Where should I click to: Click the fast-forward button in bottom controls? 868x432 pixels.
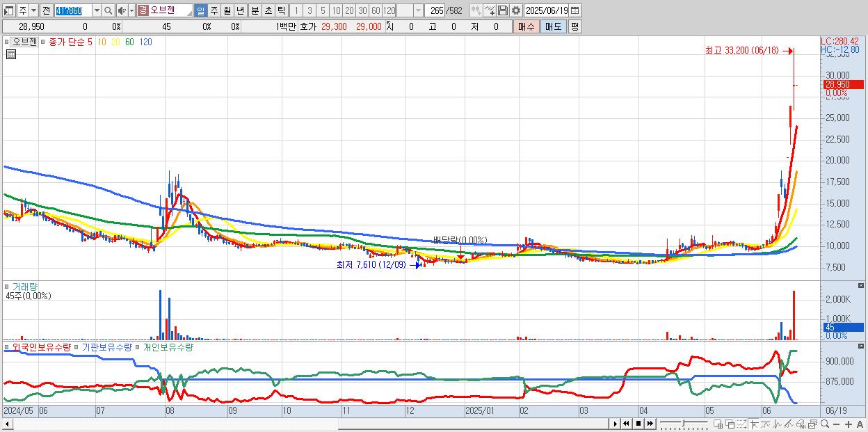(x=650, y=424)
